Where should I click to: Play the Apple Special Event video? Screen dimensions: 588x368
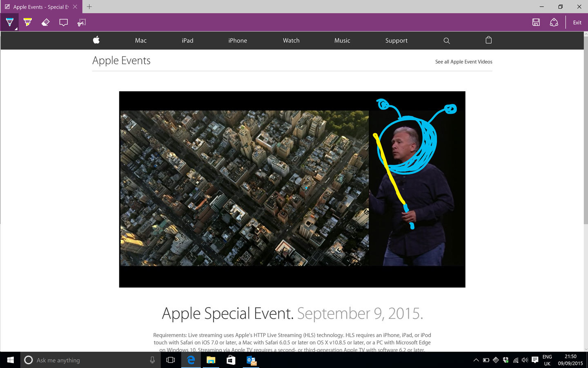coord(292,189)
